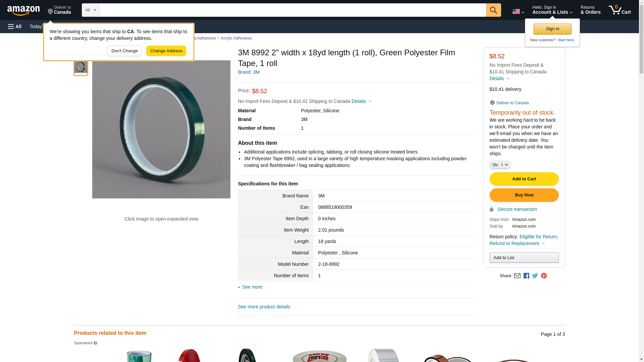This screenshot has height=362, width=644.
Task: Open the shopping cart icon
Action: (619, 10)
